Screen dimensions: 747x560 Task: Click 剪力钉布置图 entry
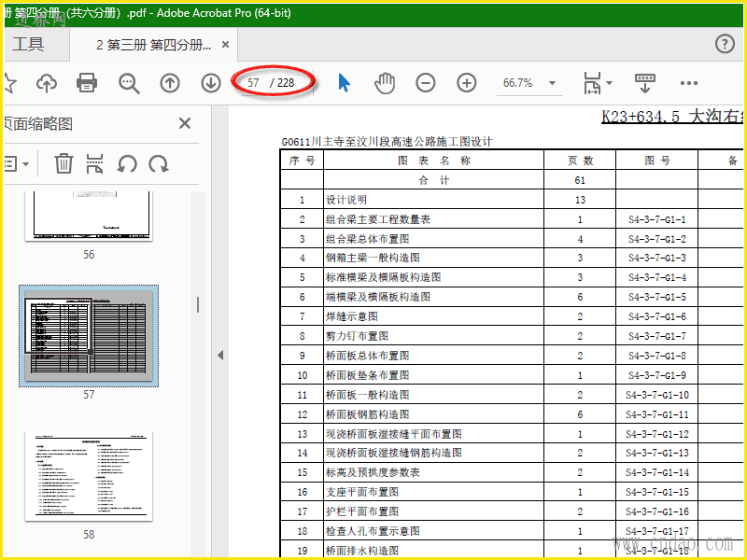coord(357,336)
